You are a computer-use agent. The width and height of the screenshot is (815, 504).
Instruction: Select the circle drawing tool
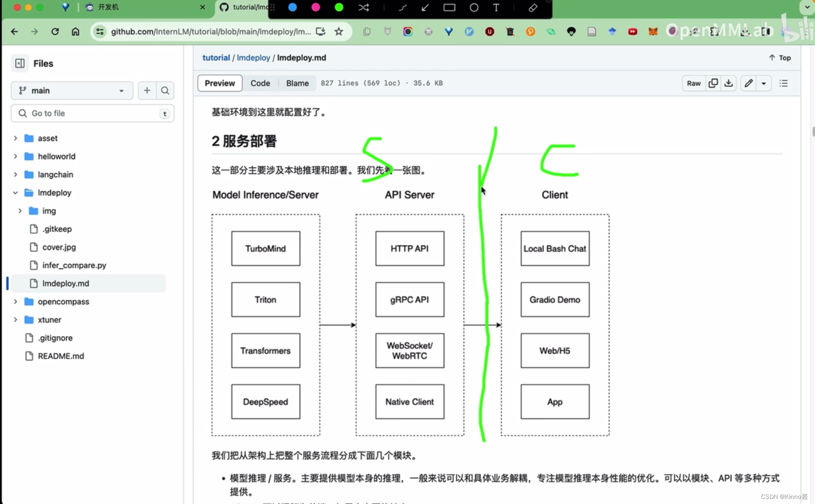(x=474, y=7)
